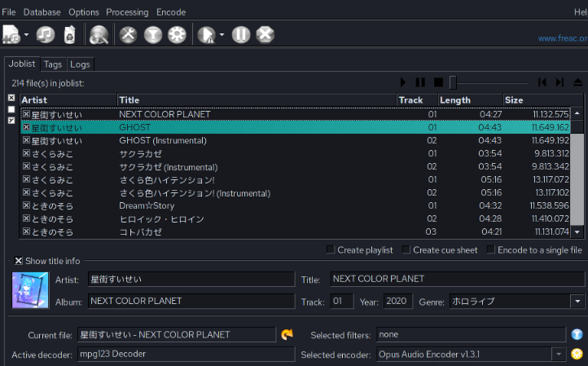Screen dimensions: 588x366
Task: Click the eject disc icon
Action: pyautogui.click(x=578, y=82)
